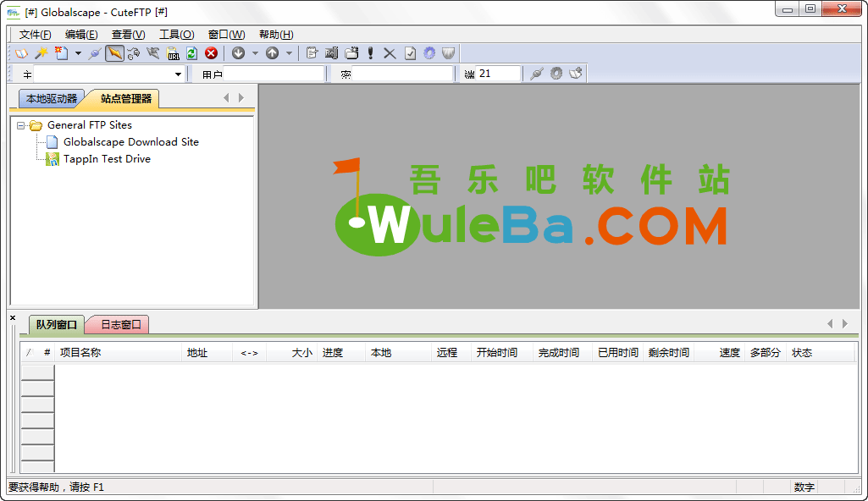Collapse the General FTP Sites tree node
The height and width of the screenshot is (501, 868).
(x=20, y=125)
